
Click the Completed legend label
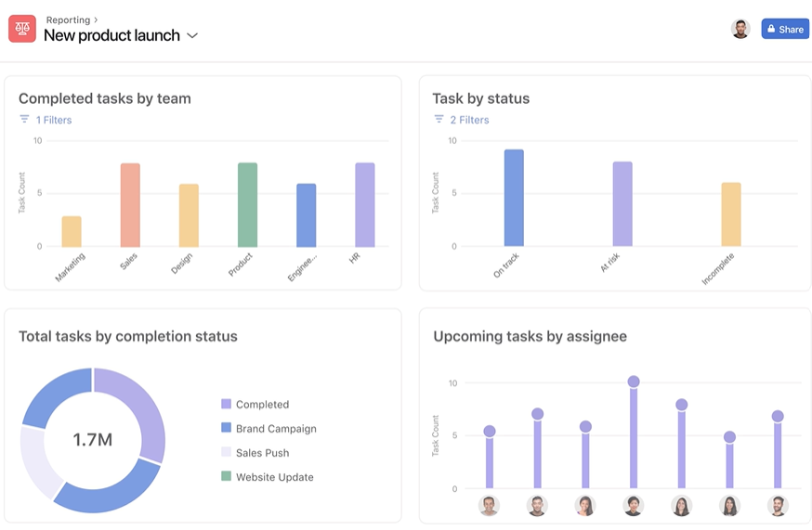pos(263,404)
